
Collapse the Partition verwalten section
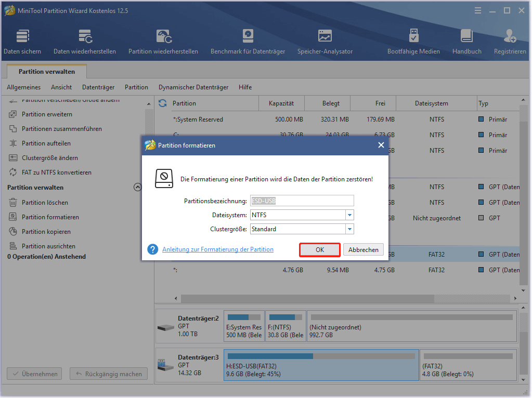137,187
